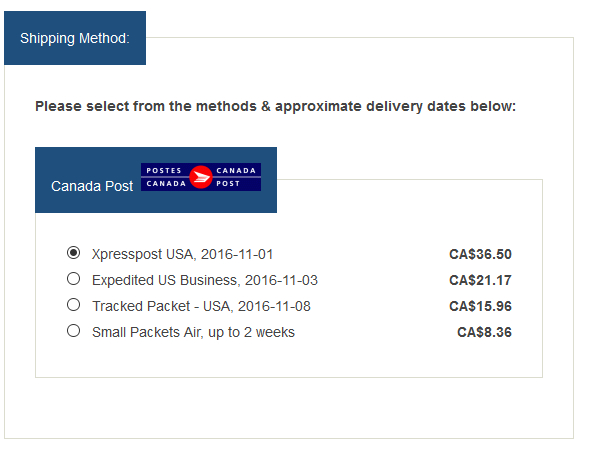Viewport: 590px width, 454px height.
Task: Click the Expedited US Business, 2016-11-03 label
Action: pyautogui.click(x=205, y=280)
